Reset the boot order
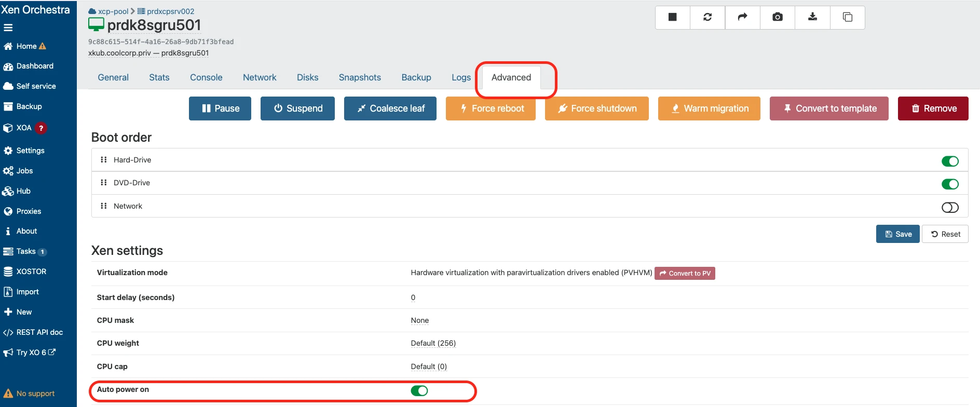The height and width of the screenshot is (407, 980). (945, 234)
